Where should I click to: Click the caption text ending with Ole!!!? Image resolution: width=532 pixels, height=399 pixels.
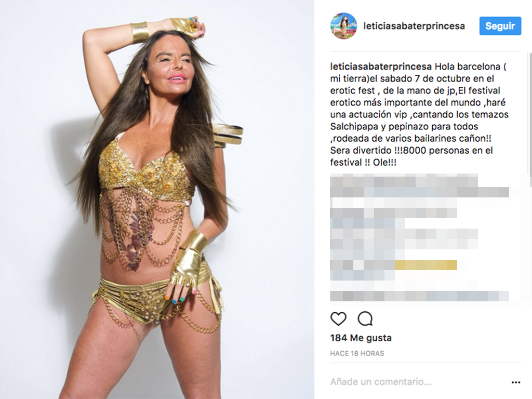point(363,163)
